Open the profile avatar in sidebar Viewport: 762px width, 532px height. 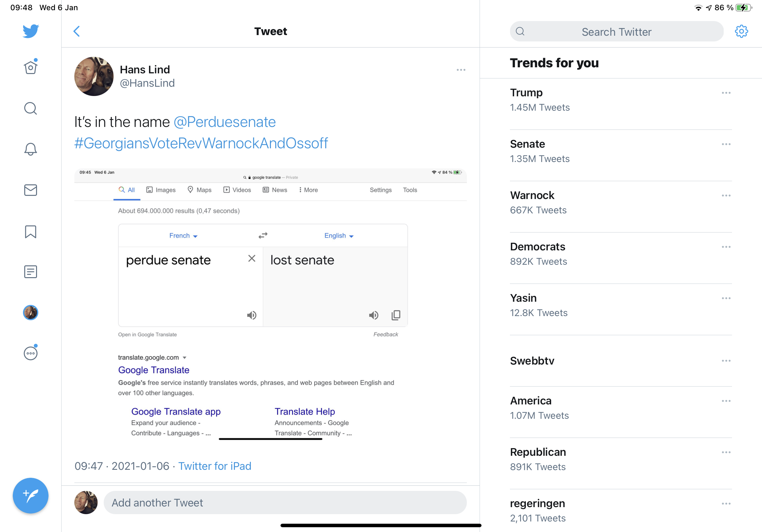point(31,313)
